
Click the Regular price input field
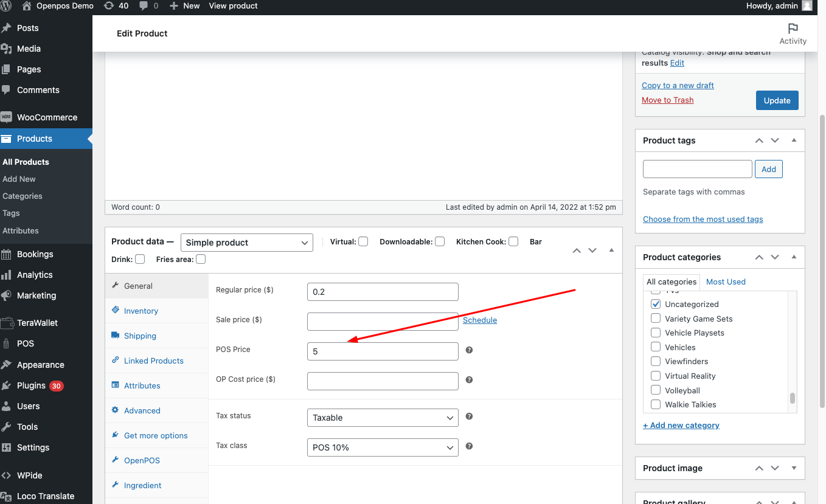tap(383, 292)
